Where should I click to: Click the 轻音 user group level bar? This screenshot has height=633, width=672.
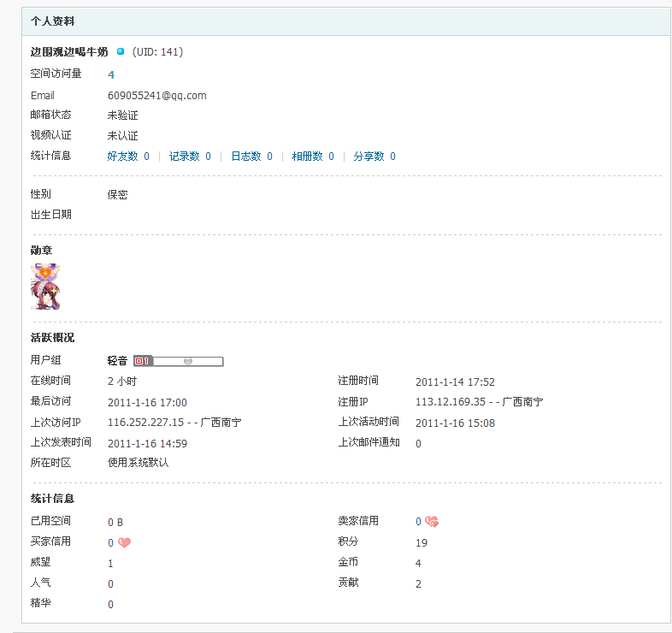[x=179, y=361]
